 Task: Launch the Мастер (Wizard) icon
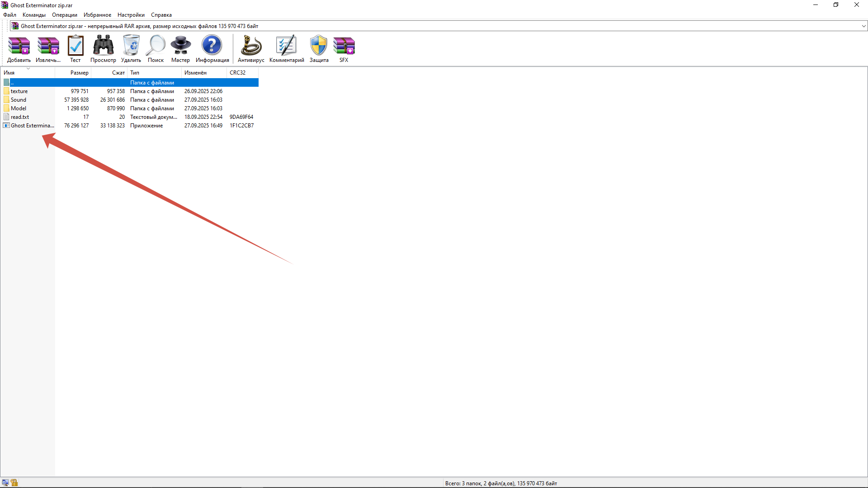180,49
